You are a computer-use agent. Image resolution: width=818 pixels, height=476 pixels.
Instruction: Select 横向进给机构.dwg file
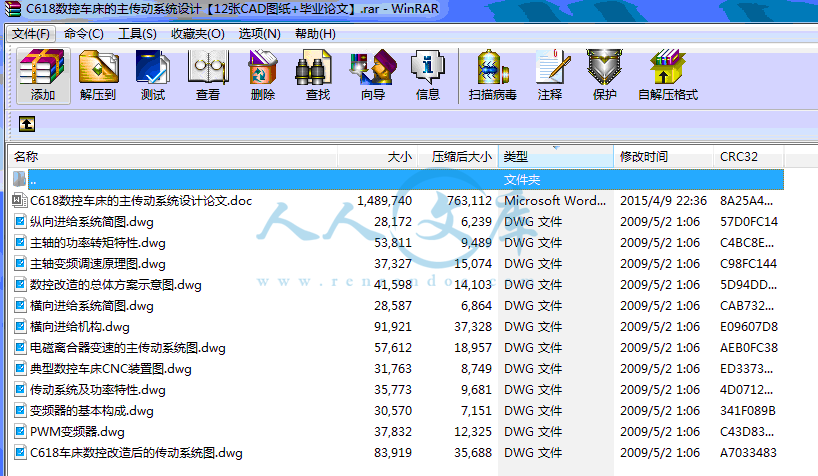[80, 327]
